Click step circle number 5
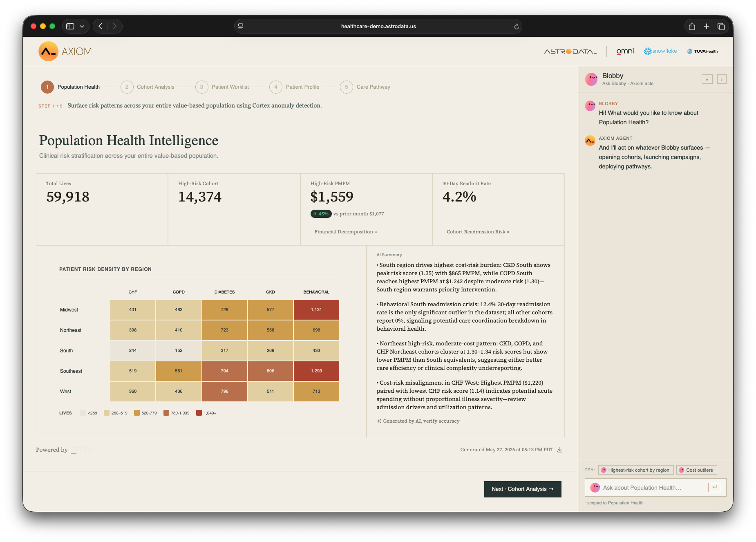756x542 pixels. click(347, 87)
